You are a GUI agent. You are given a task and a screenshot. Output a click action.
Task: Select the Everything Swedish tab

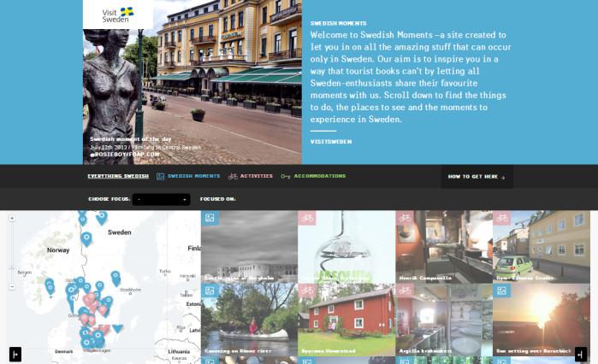(118, 176)
